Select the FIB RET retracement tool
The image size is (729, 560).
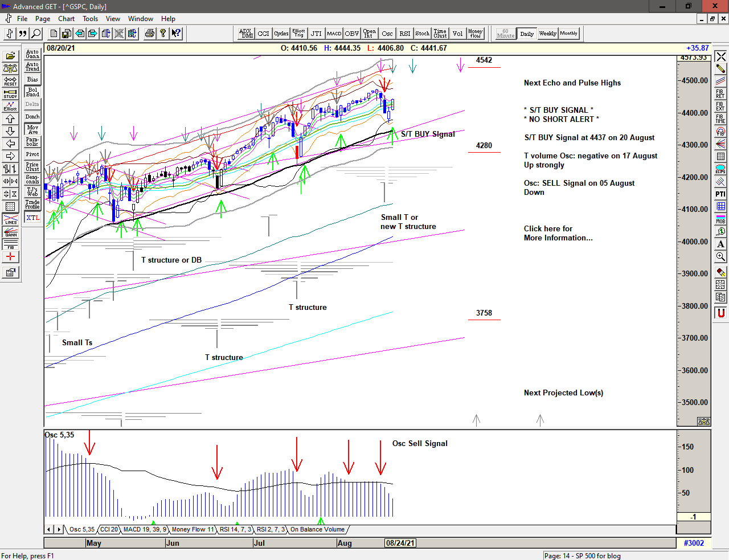720,94
